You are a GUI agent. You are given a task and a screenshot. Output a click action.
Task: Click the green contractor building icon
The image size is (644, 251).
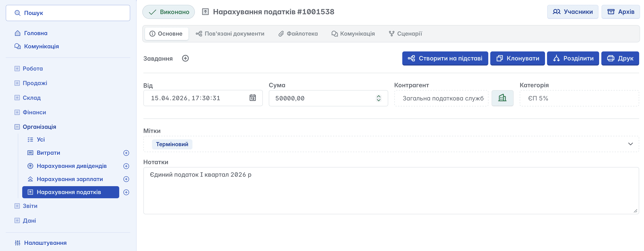[x=502, y=98]
